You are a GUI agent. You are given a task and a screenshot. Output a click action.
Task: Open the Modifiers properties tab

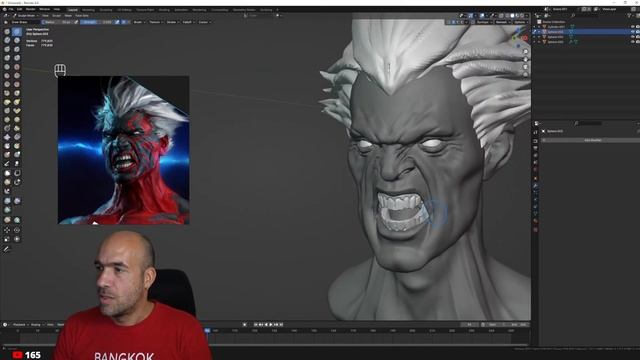click(x=535, y=186)
